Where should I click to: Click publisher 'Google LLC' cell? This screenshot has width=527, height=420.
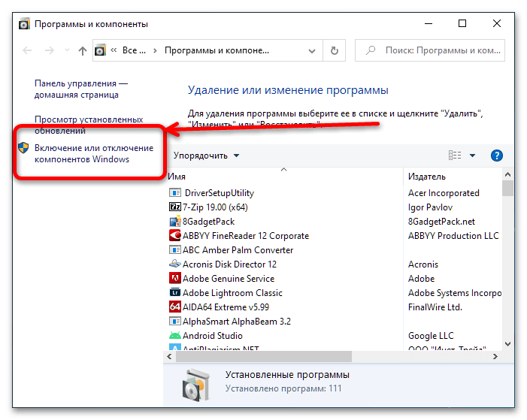tap(431, 336)
